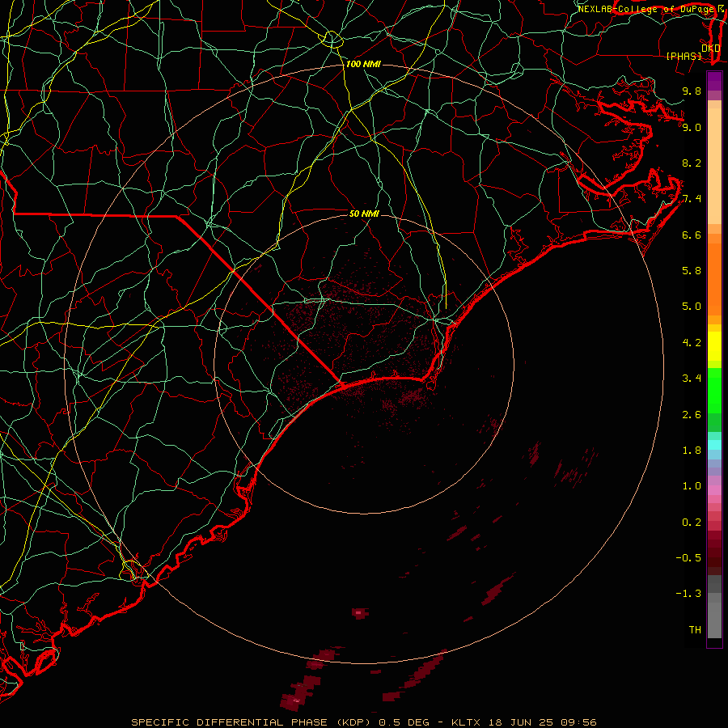
Task: Click the 1.0 color scale value
Action: tap(692, 486)
